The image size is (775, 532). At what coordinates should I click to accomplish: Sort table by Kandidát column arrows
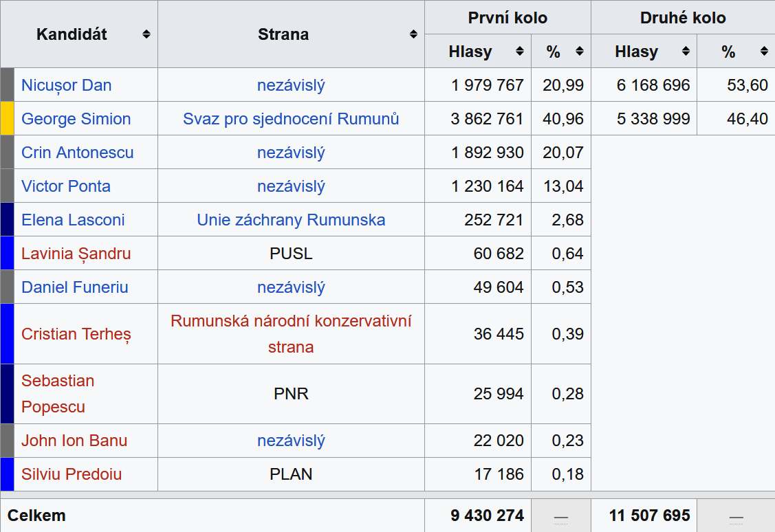coord(146,34)
